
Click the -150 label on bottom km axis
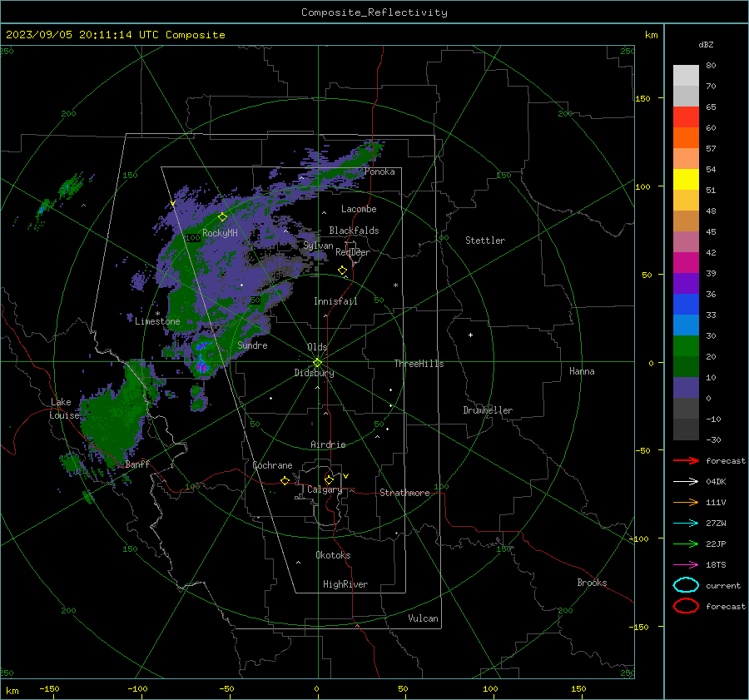click(x=49, y=688)
